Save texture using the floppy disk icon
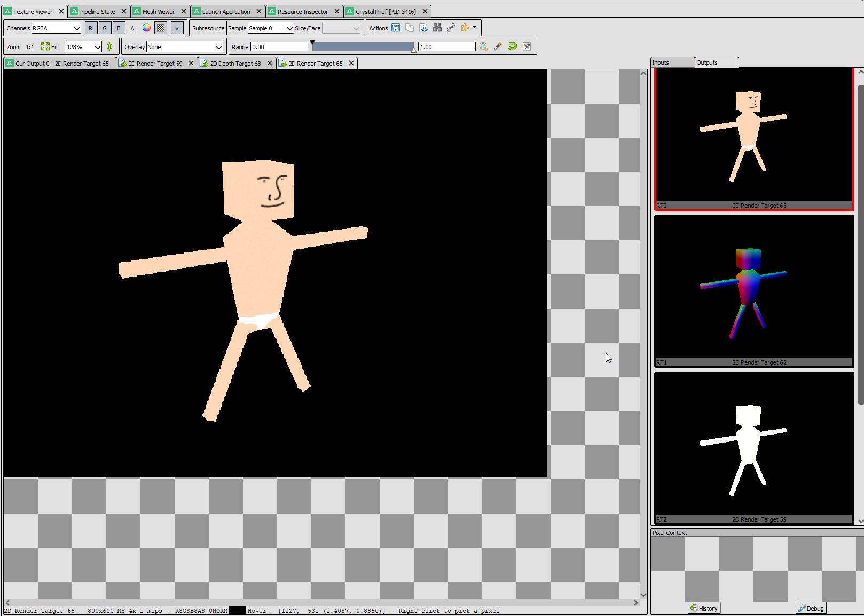Screen dimensions: 864x616 point(396,28)
